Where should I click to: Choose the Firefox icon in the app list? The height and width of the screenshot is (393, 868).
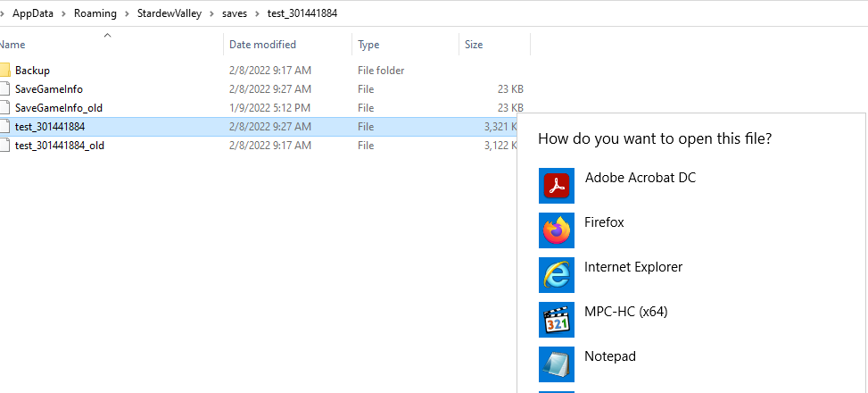point(557,230)
